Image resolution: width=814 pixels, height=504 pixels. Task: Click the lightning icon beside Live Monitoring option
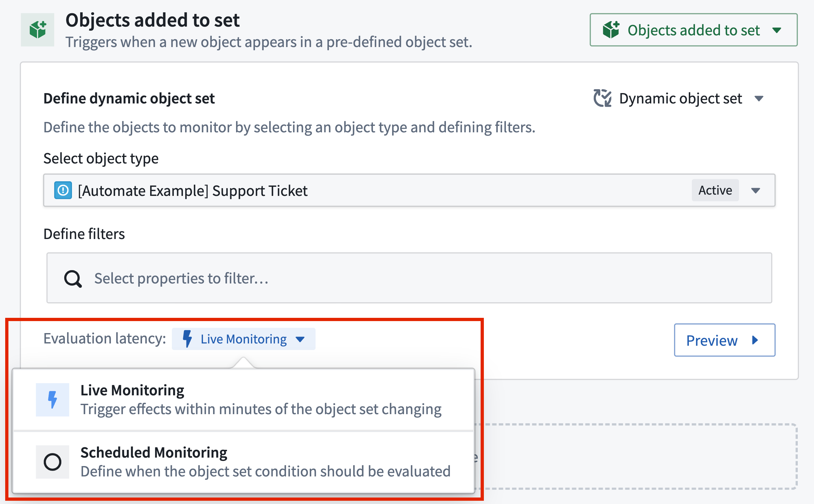click(53, 399)
